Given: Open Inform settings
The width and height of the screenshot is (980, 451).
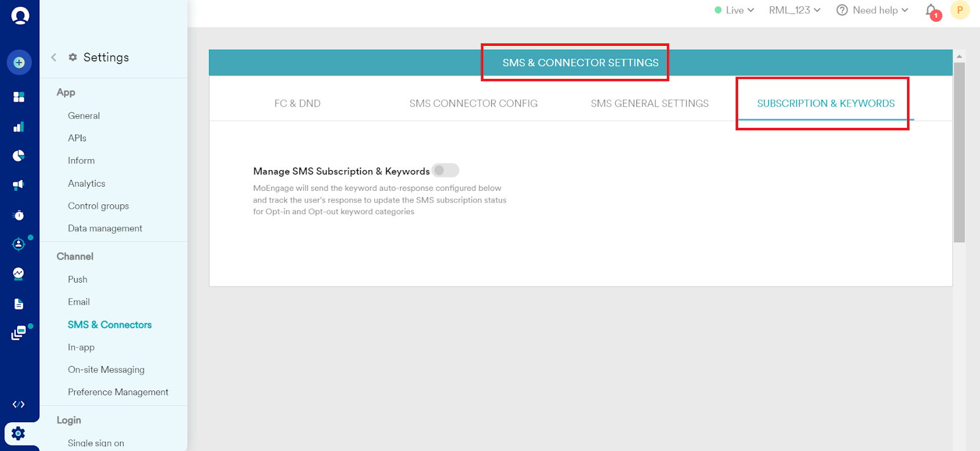Looking at the screenshot, I should tap(81, 161).
